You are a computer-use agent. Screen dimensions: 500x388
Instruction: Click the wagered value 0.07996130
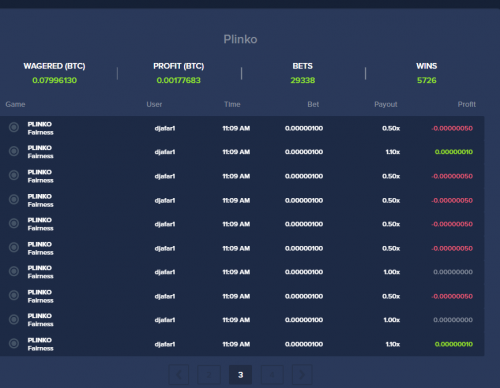[x=55, y=80]
